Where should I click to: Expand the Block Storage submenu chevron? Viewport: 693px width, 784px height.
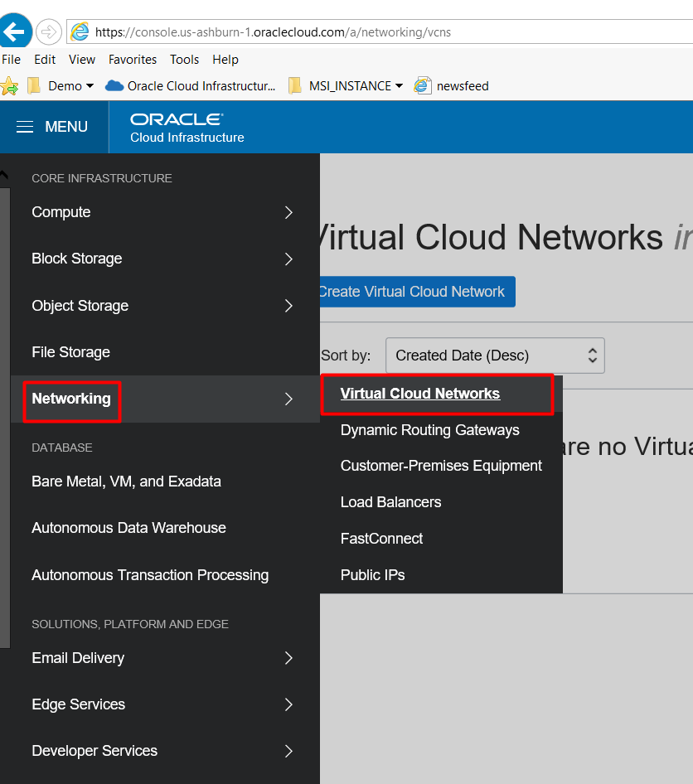[288, 259]
